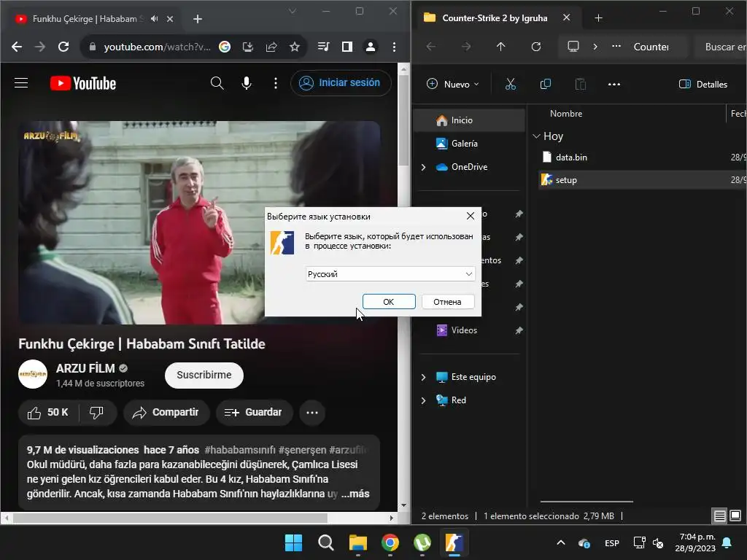Screen dimensions: 747x560
Task: Switch Explorer to large icons view
Action: 735,516
